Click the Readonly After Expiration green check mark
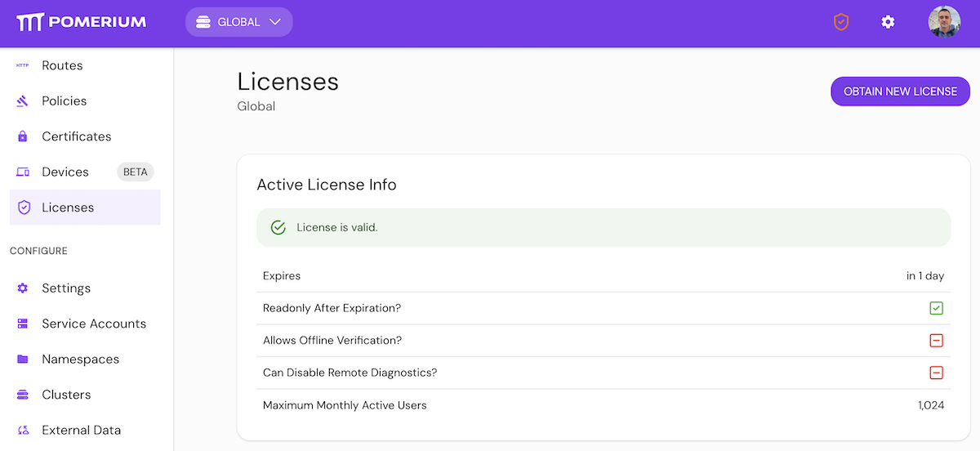 click(x=936, y=308)
